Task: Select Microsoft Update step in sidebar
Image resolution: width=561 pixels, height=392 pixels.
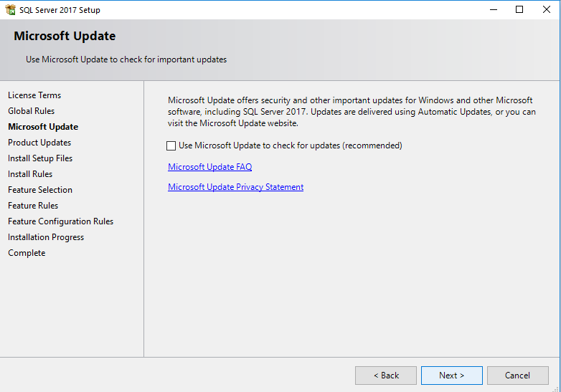Action: point(43,127)
